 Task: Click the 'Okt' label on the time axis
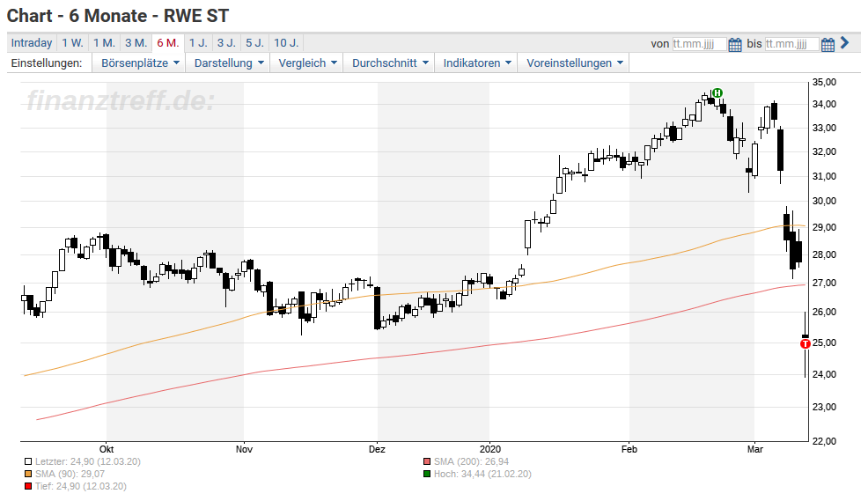point(107,449)
